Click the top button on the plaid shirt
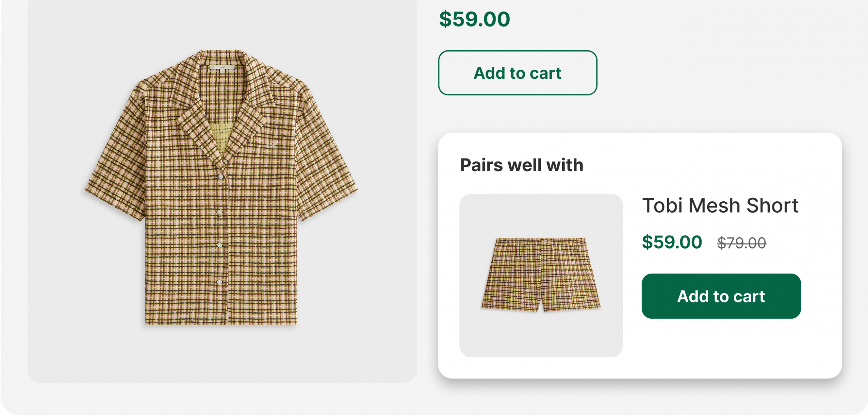 click(221, 177)
